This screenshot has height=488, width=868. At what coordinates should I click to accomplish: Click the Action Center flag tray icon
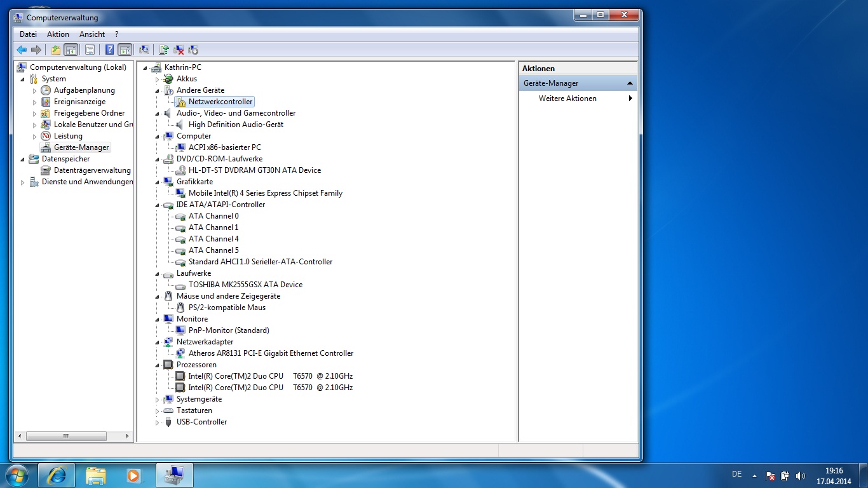[x=770, y=475]
